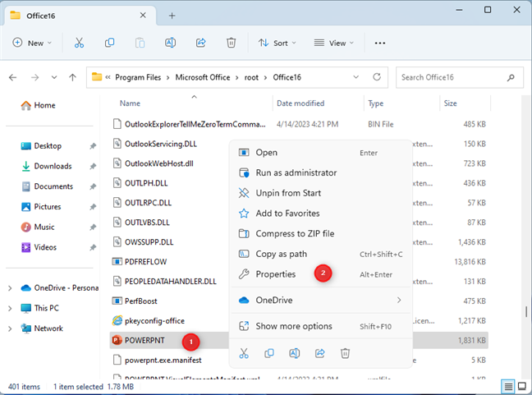
Task: Sort by the Date modified column header
Action: (x=300, y=103)
